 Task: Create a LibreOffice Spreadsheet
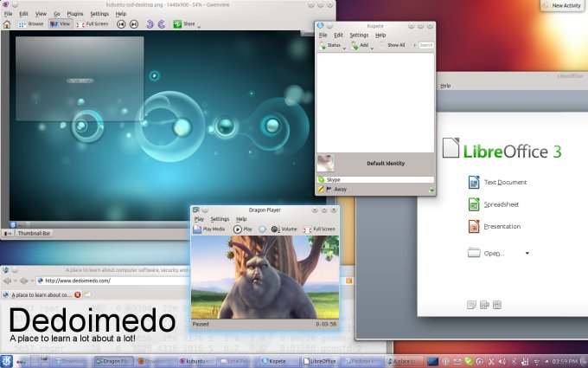coord(494,204)
